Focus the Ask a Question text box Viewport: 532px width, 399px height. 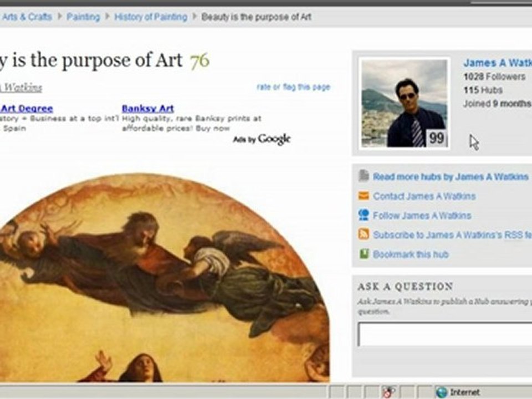tap(445, 334)
